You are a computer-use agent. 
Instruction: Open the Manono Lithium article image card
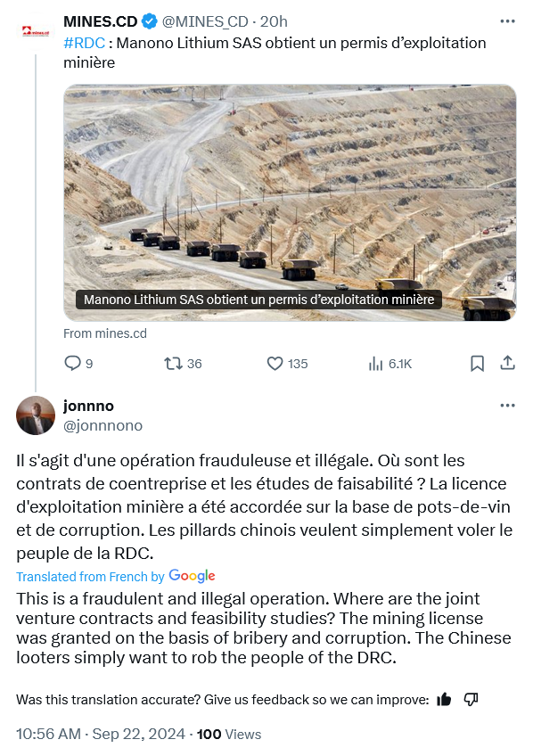290,202
